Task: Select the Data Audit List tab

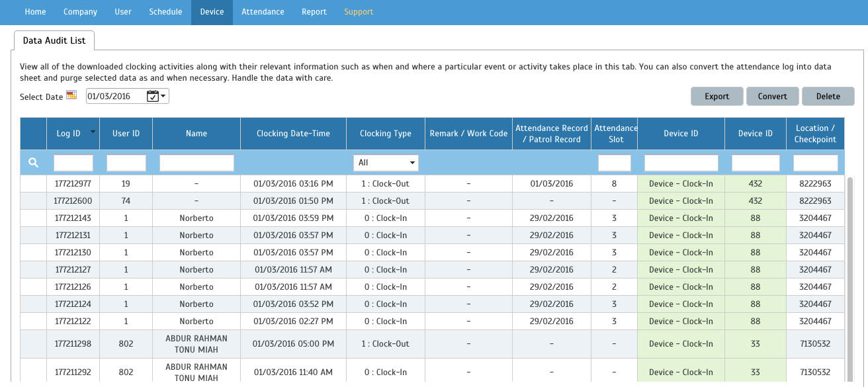Action: [x=54, y=40]
